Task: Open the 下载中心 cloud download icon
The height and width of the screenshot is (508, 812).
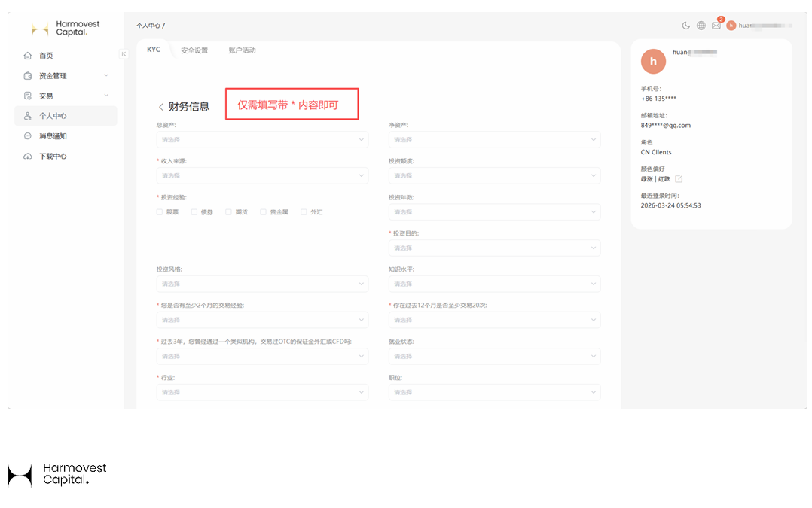Action: 27,157
